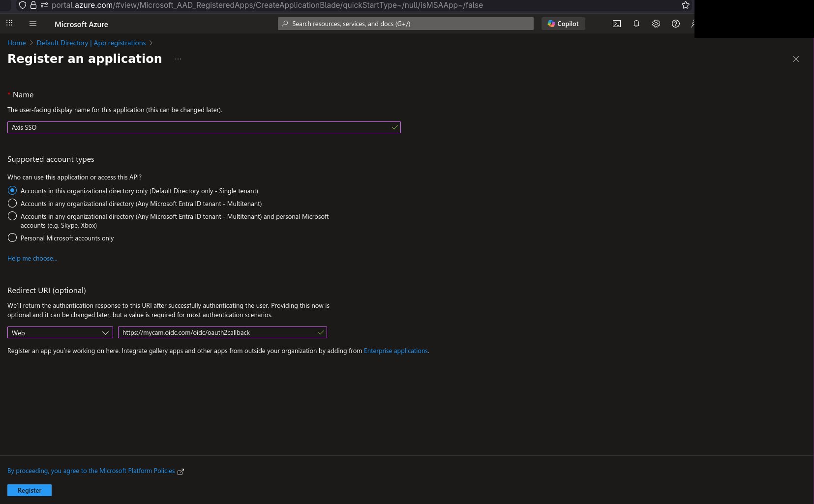Viewport: 814px width, 504px height.
Task: Open Azure Cloud Shell terminal
Action: 616,24
